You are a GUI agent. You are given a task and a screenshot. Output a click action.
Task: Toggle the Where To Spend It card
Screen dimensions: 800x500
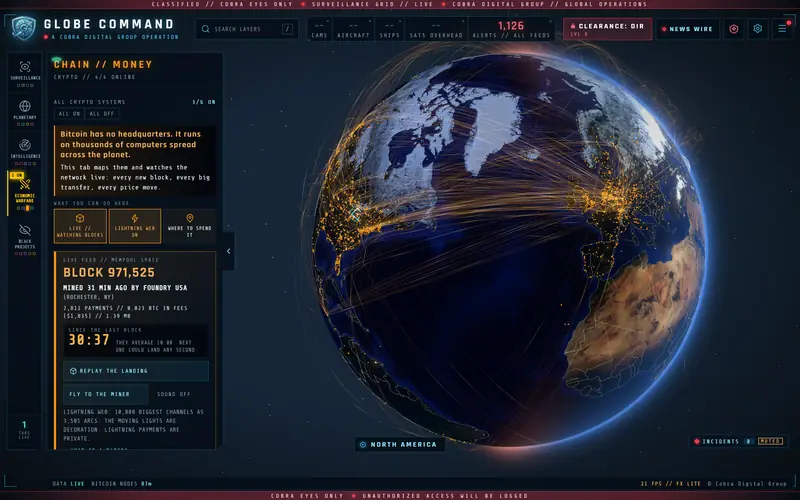(x=189, y=226)
